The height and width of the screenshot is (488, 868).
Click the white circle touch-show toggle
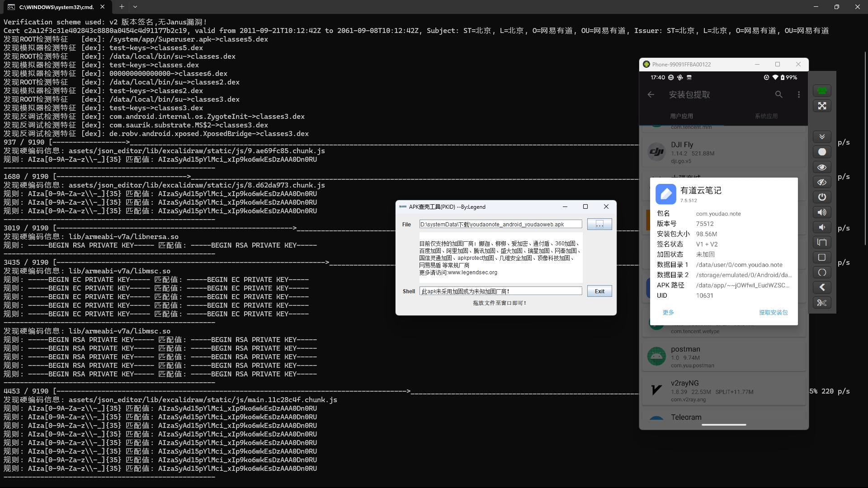coord(822,152)
